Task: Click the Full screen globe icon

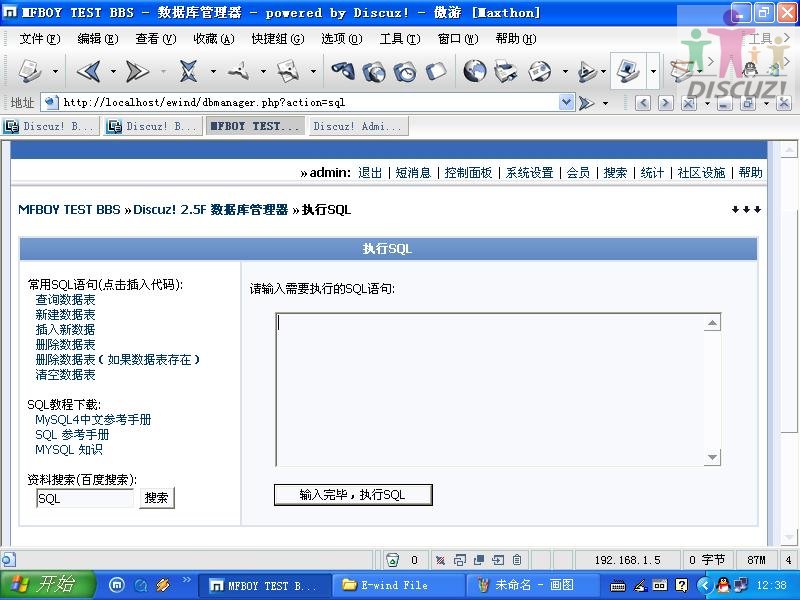Action: 474,71
